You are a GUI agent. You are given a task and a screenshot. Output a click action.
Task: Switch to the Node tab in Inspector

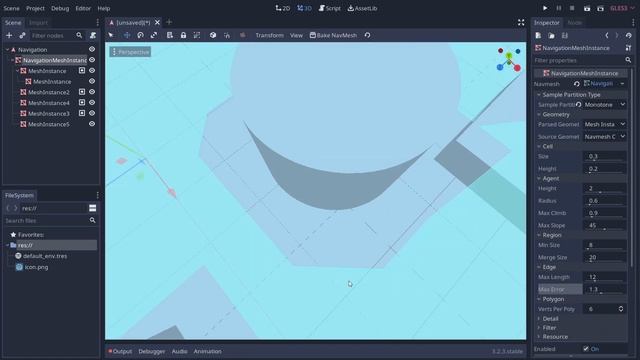[x=574, y=23]
